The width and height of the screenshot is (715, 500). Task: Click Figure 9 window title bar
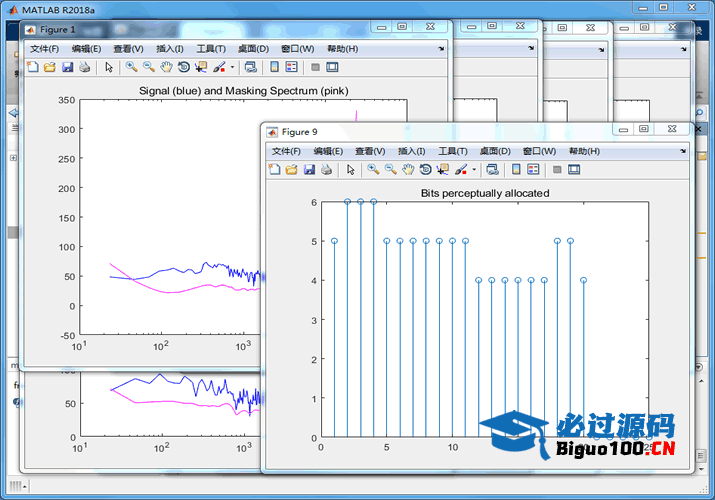coord(438,132)
